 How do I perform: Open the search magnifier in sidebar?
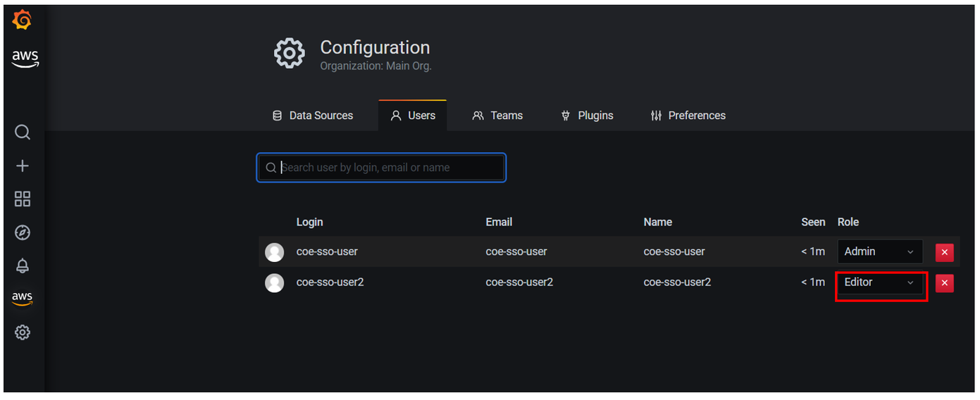[x=23, y=132]
